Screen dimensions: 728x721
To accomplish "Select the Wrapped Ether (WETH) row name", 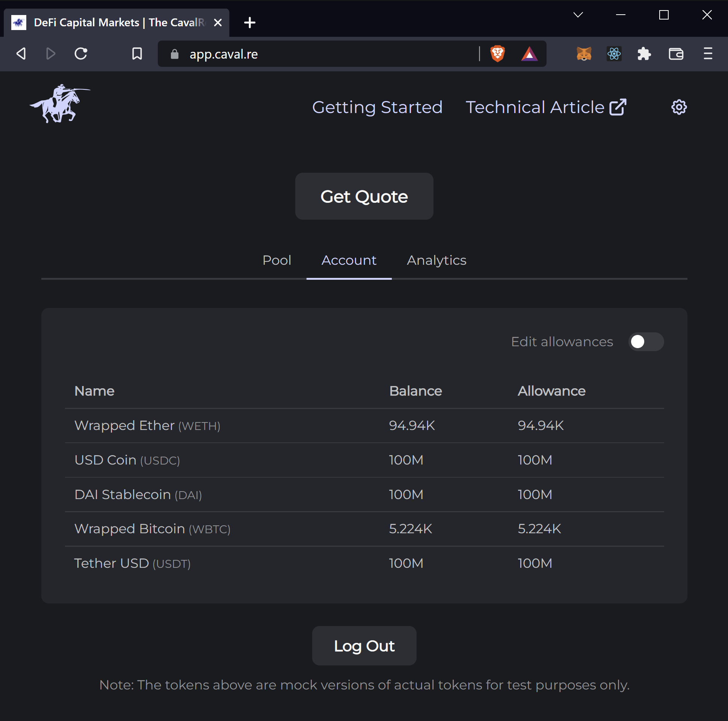I will pos(147,426).
